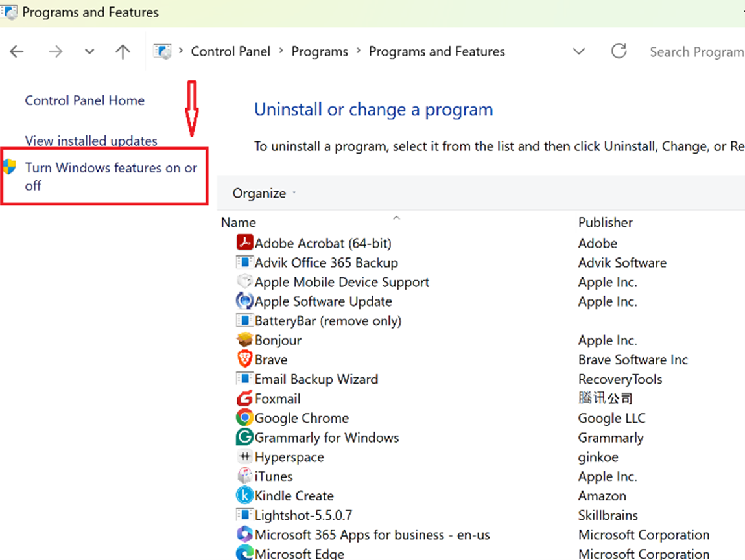Select iTunes icon
This screenshot has height=560, width=745.
click(x=244, y=476)
